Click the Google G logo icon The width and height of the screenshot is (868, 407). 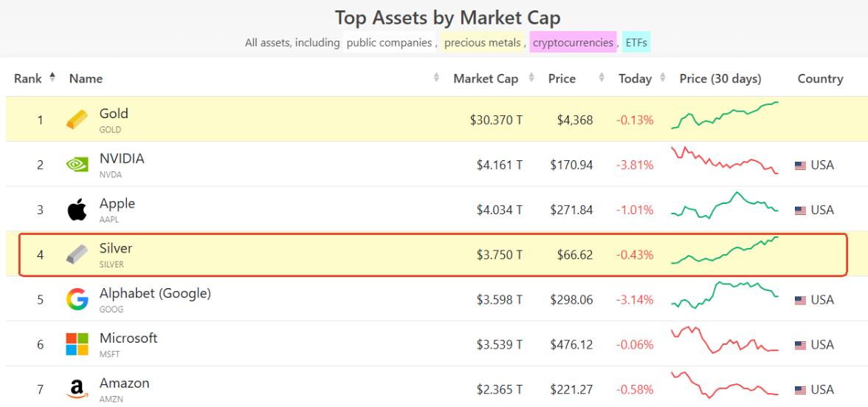click(x=77, y=300)
